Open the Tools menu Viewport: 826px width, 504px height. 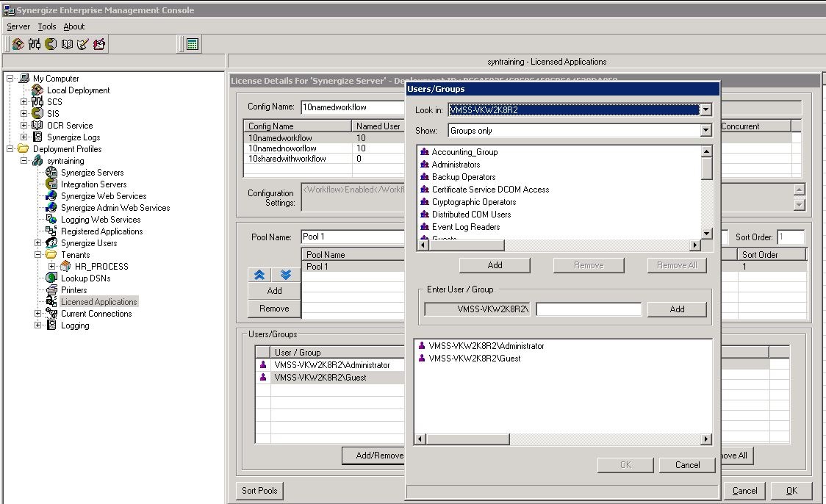(x=47, y=26)
